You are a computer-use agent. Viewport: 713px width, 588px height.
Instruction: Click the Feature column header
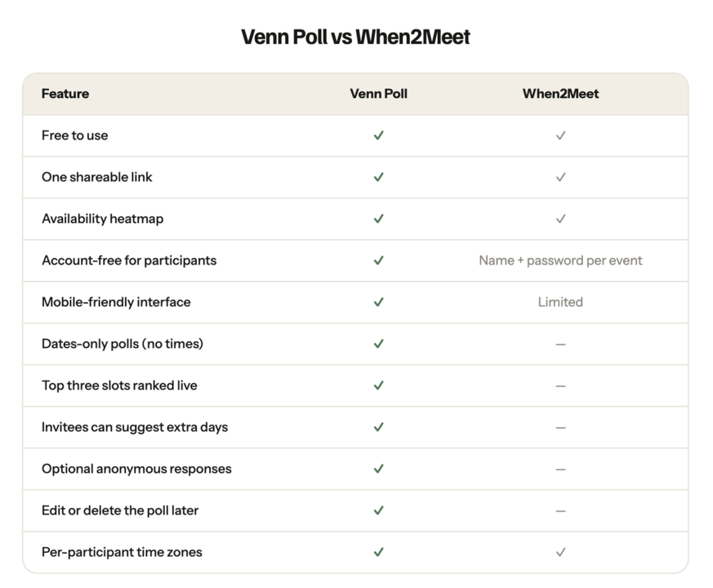pyautogui.click(x=65, y=94)
